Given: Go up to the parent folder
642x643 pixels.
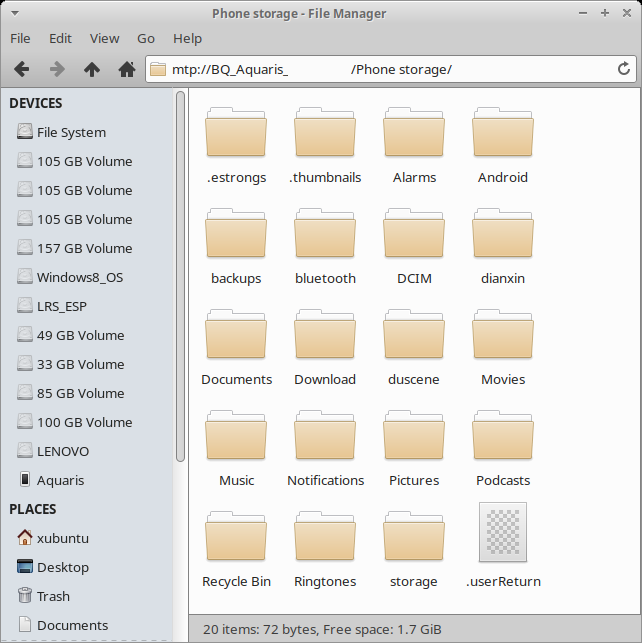Looking at the screenshot, I should [x=92, y=69].
